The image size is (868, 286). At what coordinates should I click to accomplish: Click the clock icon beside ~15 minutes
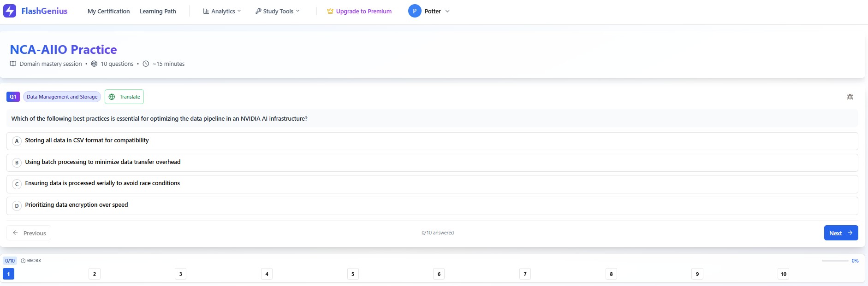click(146, 64)
